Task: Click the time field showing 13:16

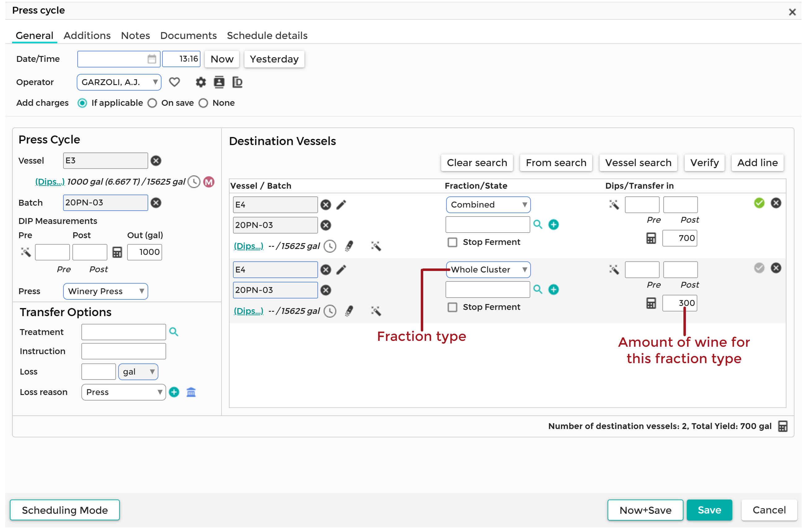Action: click(x=181, y=59)
